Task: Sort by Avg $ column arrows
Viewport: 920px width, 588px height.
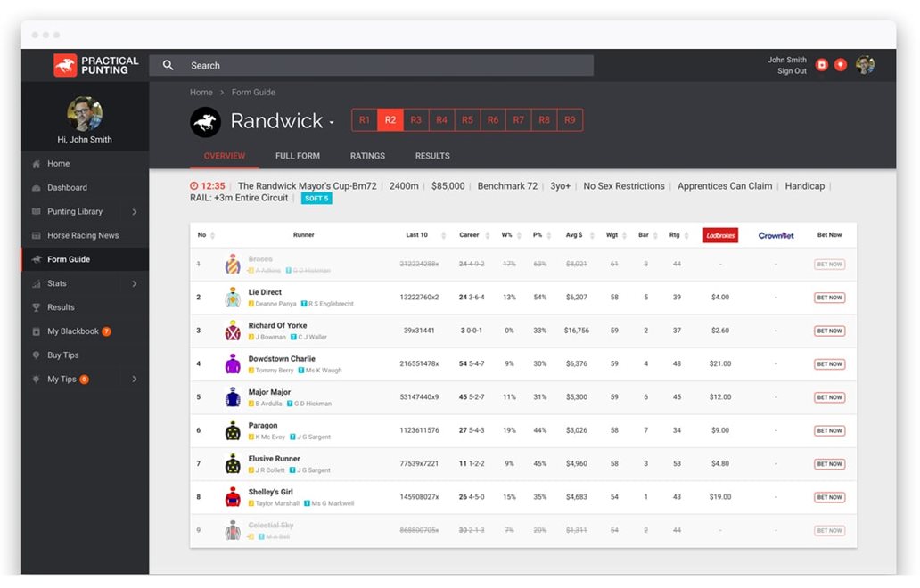Action: (592, 235)
